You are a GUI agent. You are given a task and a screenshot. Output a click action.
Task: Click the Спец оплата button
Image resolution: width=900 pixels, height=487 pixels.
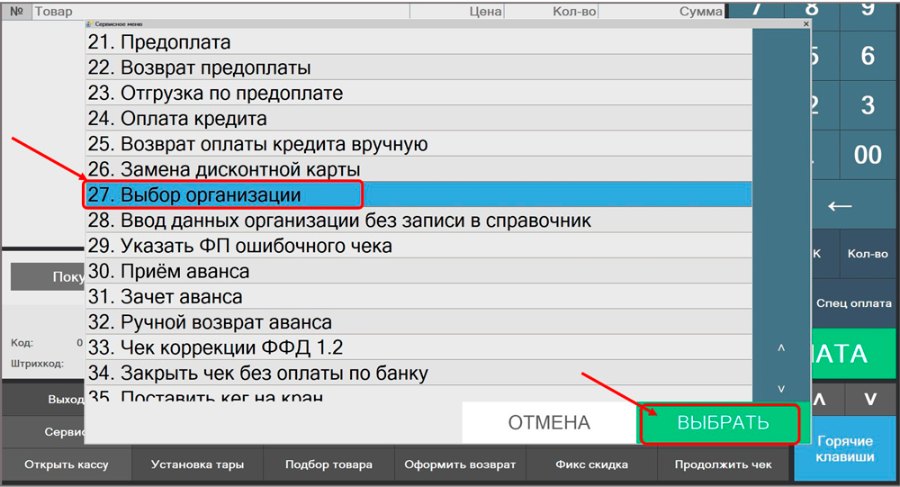click(x=854, y=303)
